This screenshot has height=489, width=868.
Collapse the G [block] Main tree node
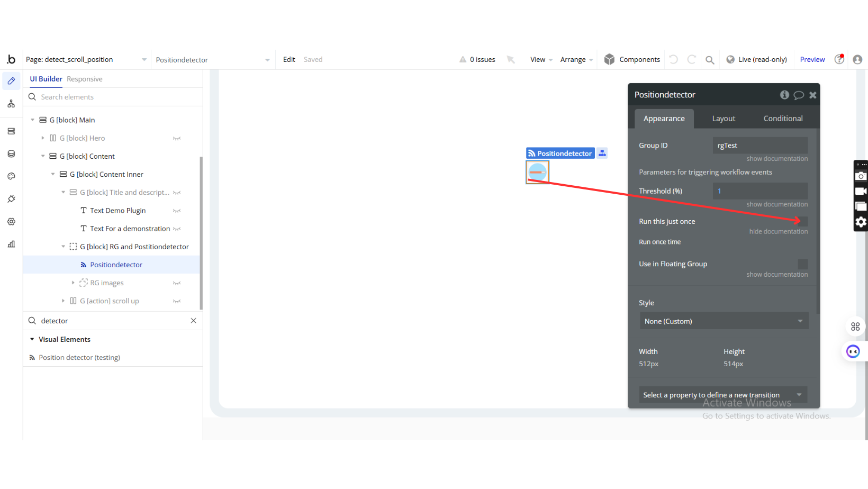(32, 120)
